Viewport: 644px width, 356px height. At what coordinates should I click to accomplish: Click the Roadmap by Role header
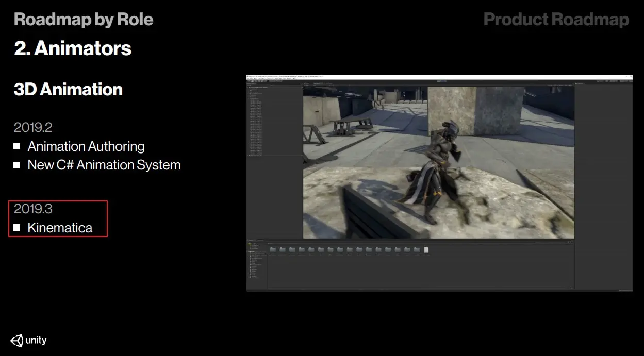coord(84,20)
